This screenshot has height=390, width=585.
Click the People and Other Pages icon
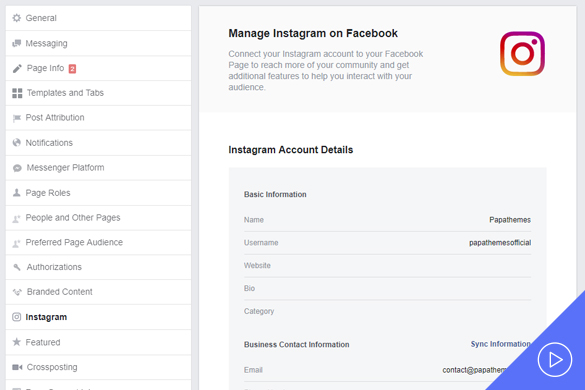point(16,218)
